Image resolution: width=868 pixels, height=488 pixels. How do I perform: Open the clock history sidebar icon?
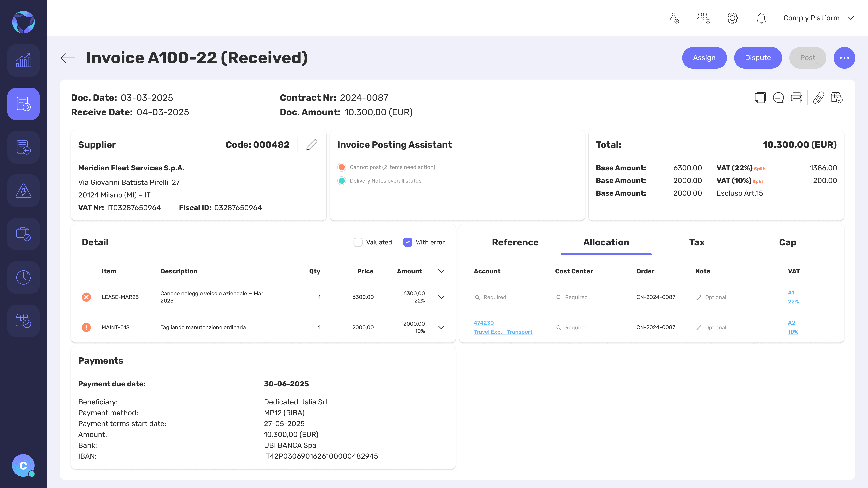(x=23, y=277)
